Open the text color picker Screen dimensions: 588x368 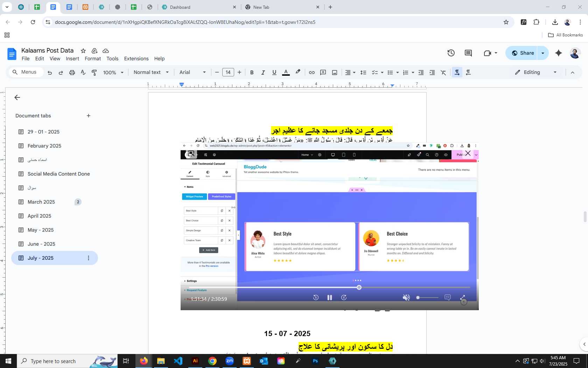coord(286,73)
